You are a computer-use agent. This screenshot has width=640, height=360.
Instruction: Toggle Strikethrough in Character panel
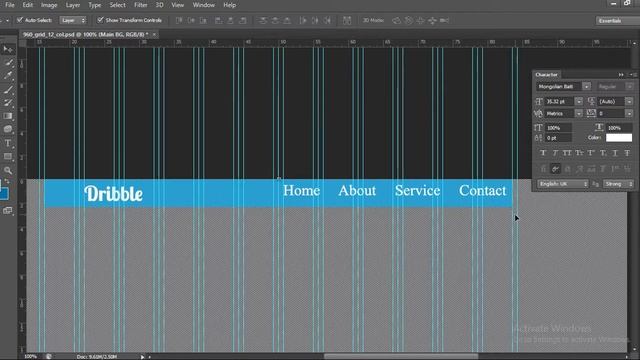(x=627, y=153)
